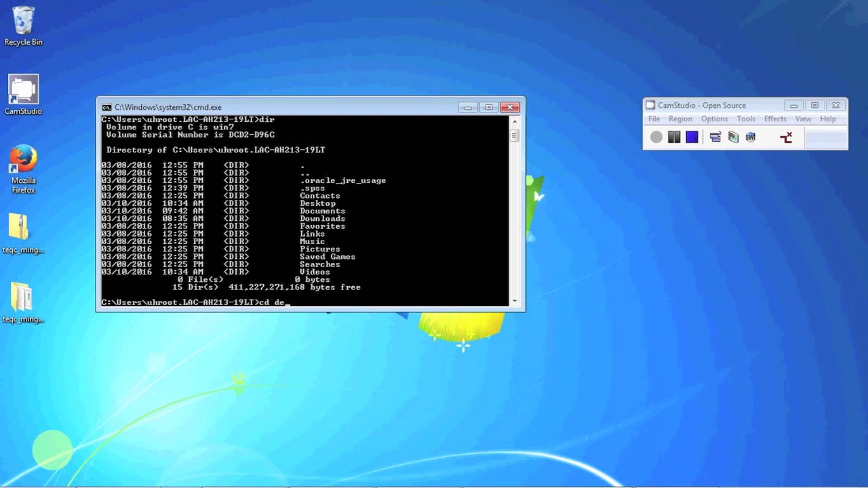The height and width of the screenshot is (488, 868).
Task: Click 'Directory of C:\Users\uhroot' line
Action: (216, 150)
